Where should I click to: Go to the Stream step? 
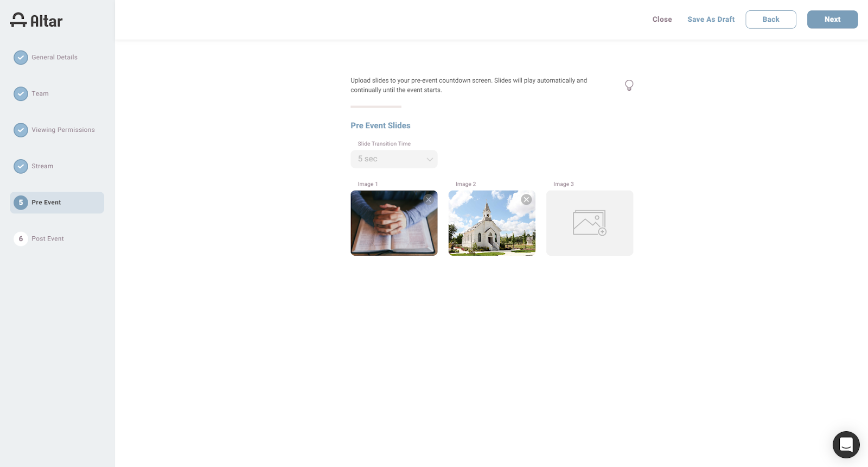(42, 166)
